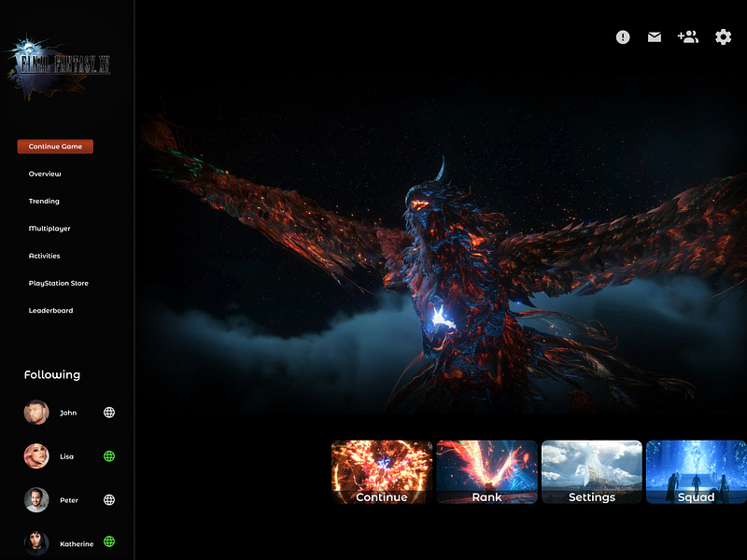Open the messages envelope icon
This screenshot has height=560, width=747.
(x=655, y=37)
